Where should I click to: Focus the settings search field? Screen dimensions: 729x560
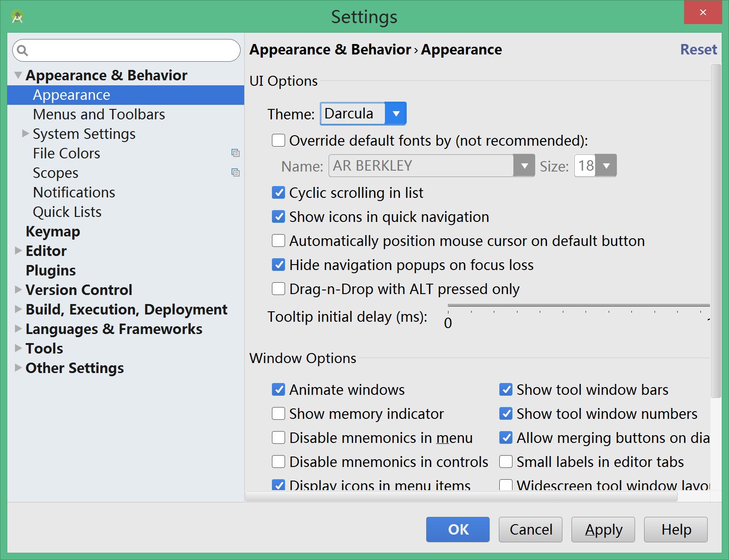[126, 50]
